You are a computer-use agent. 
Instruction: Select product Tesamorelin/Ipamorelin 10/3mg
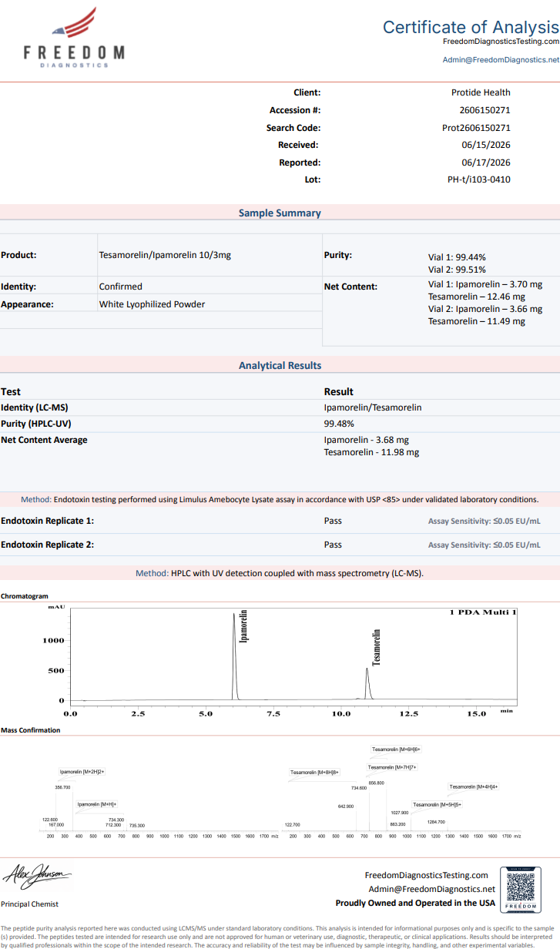165,255
